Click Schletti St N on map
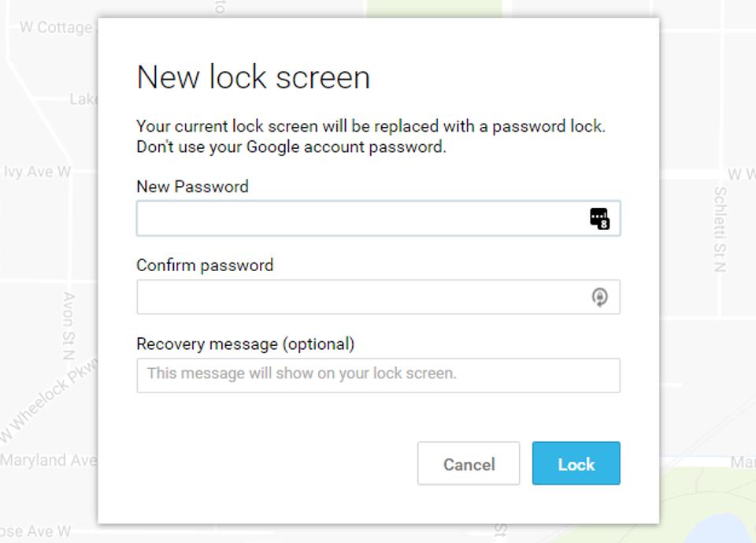This screenshot has width=756, height=543. [x=720, y=229]
